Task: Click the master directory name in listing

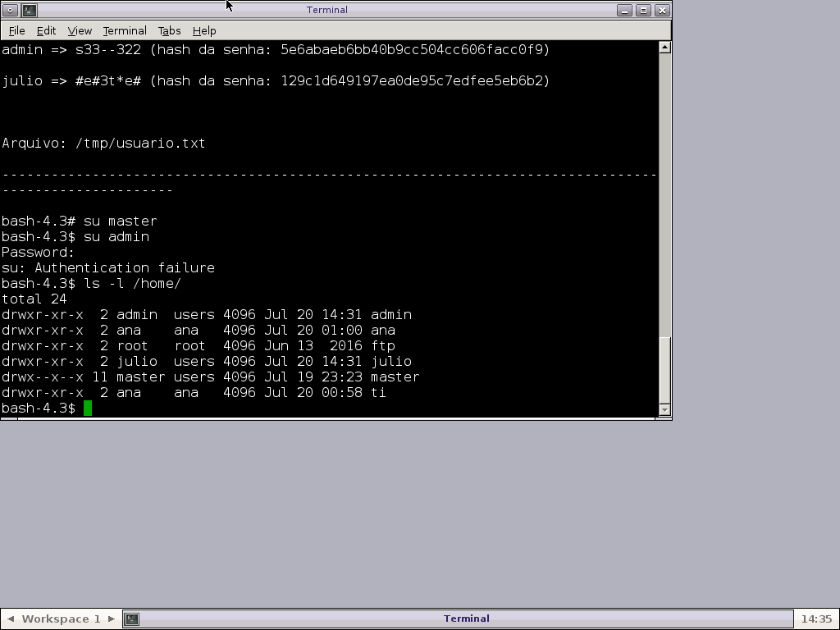Action: pos(395,377)
